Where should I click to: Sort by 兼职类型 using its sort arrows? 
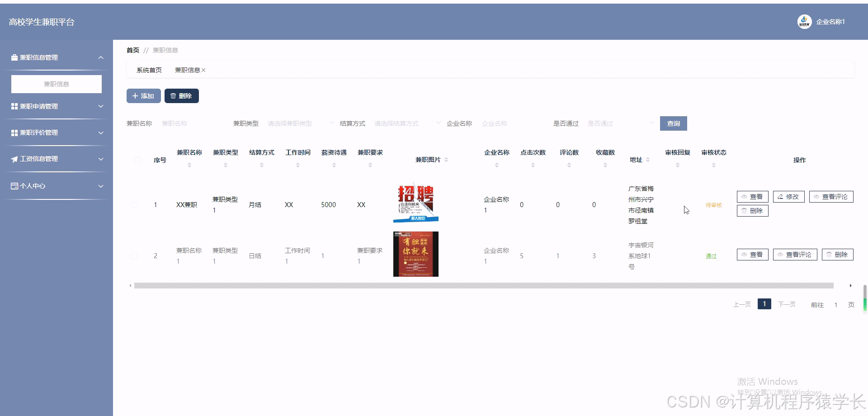(x=226, y=165)
